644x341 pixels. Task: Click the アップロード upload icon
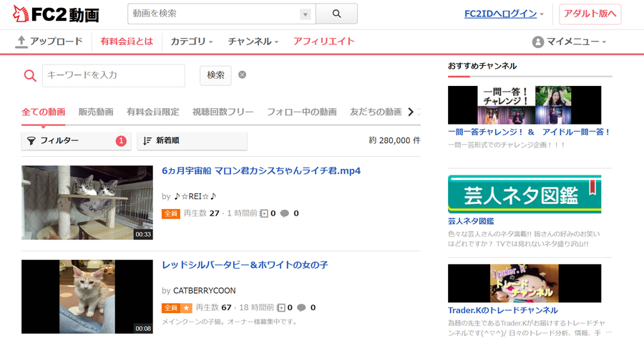[x=21, y=42]
